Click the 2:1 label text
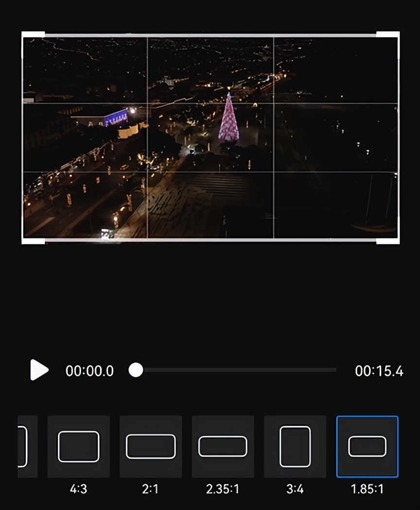 click(x=150, y=489)
